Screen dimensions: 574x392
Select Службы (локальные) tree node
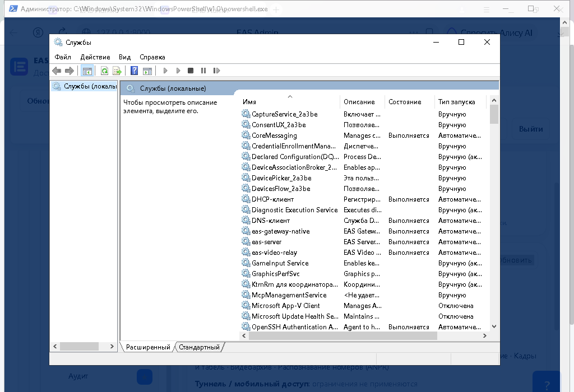pos(85,86)
